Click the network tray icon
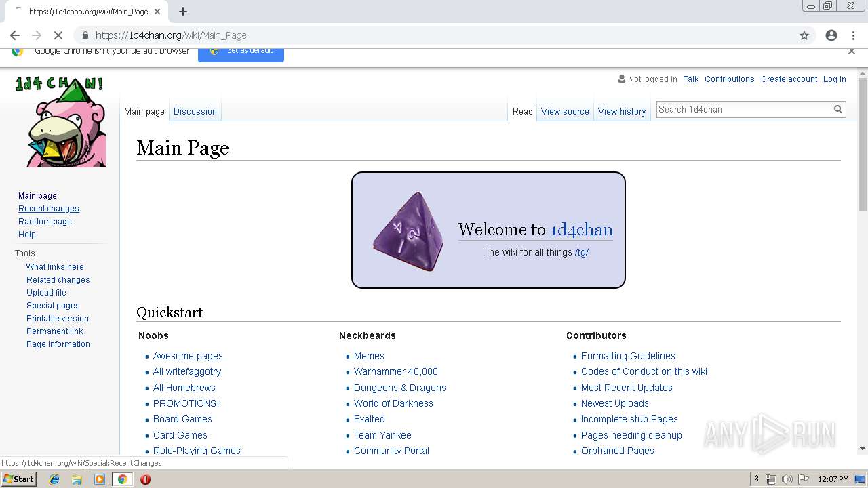The width and height of the screenshot is (868, 488). pos(771,479)
